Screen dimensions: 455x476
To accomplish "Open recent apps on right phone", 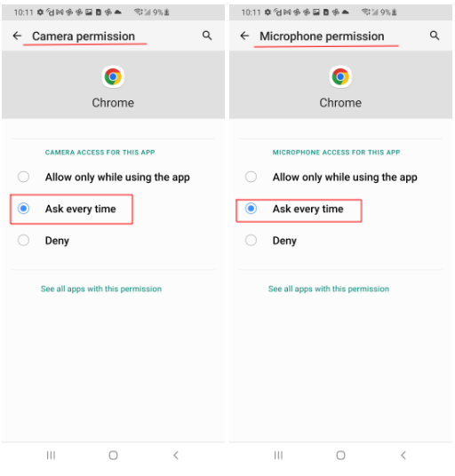I will coord(278,455).
